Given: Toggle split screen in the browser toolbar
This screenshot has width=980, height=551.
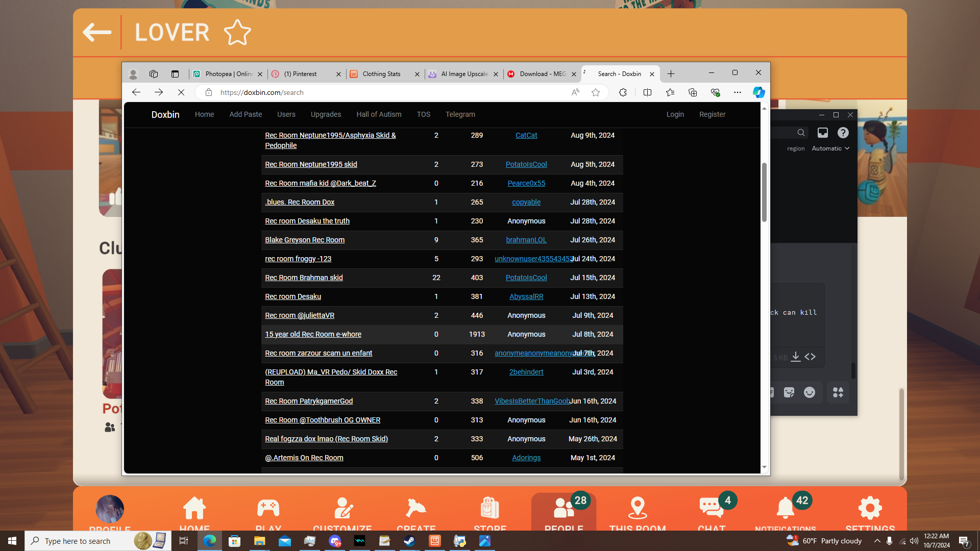Looking at the screenshot, I should [x=647, y=92].
